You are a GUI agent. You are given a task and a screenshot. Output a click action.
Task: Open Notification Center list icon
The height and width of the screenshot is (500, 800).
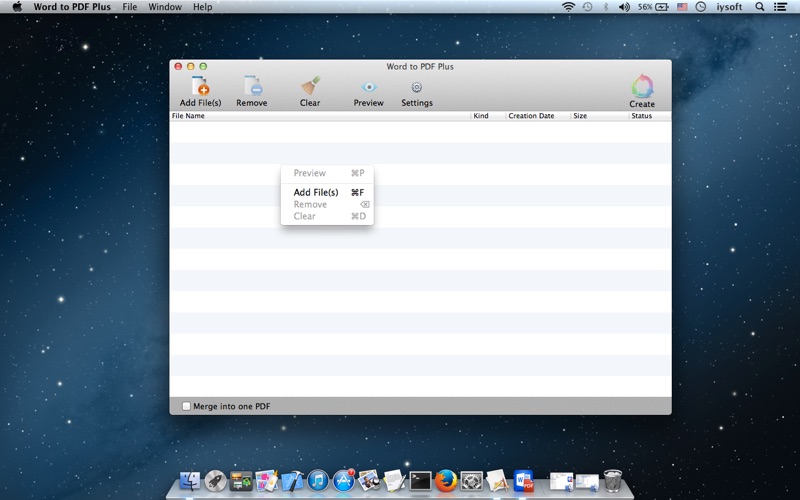pyautogui.click(x=780, y=7)
